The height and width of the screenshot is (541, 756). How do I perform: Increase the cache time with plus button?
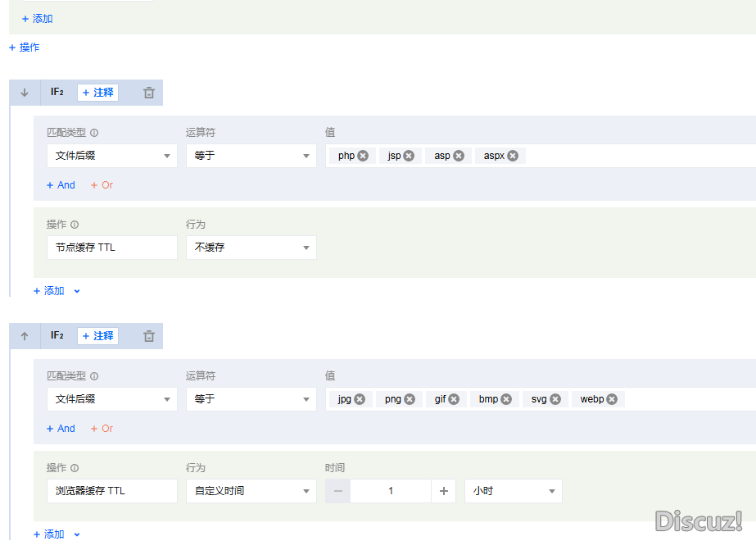[x=444, y=491]
